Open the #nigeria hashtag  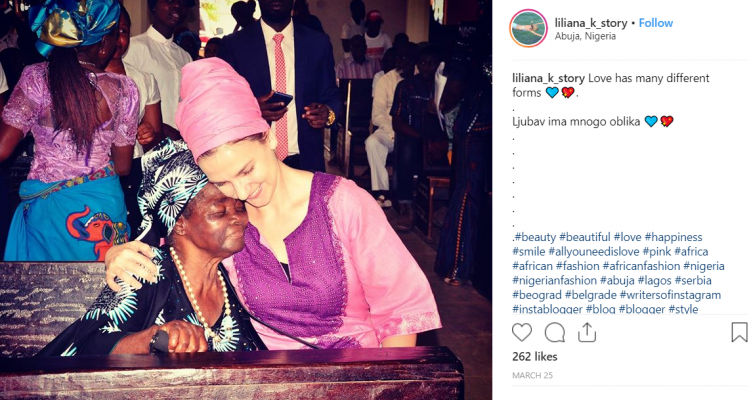(x=704, y=266)
